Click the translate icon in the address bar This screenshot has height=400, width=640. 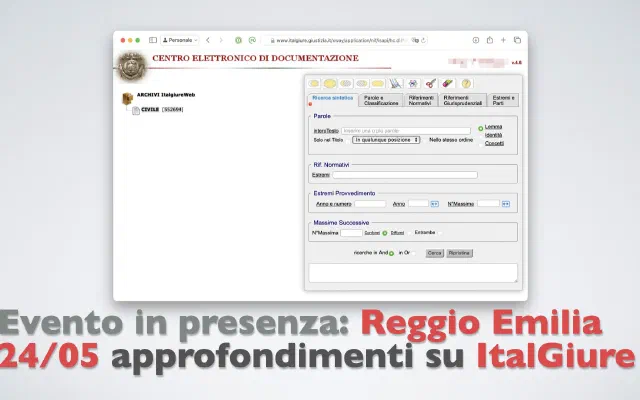click(415, 40)
